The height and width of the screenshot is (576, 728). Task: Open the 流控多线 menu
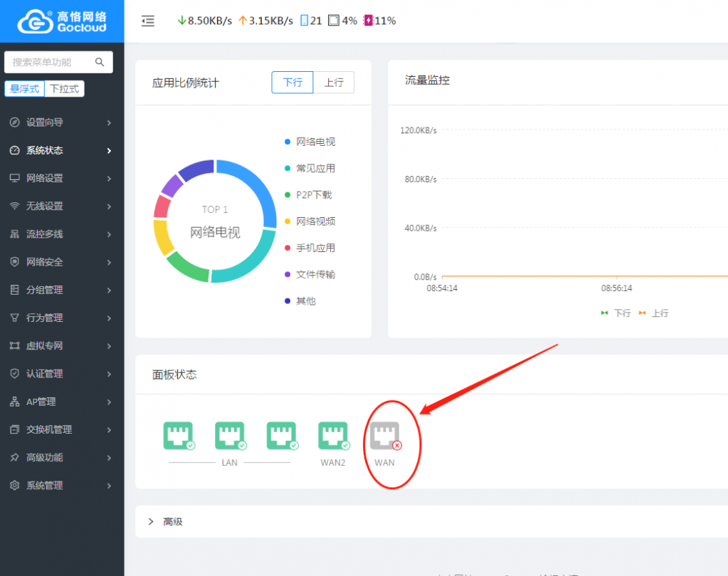point(45,234)
